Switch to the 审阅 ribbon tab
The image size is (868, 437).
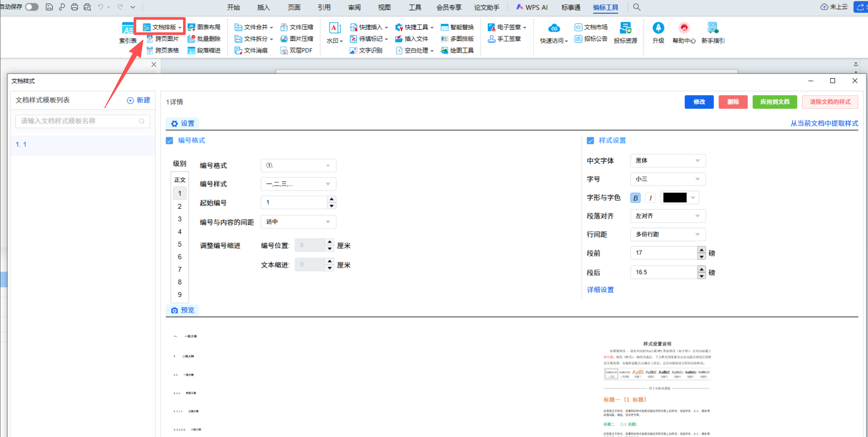click(354, 8)
